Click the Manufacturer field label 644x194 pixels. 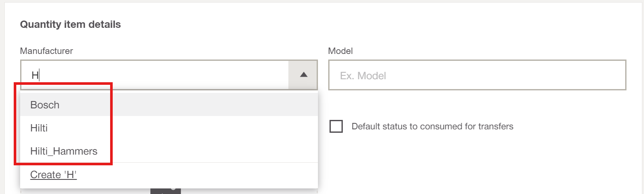point(47,51)
